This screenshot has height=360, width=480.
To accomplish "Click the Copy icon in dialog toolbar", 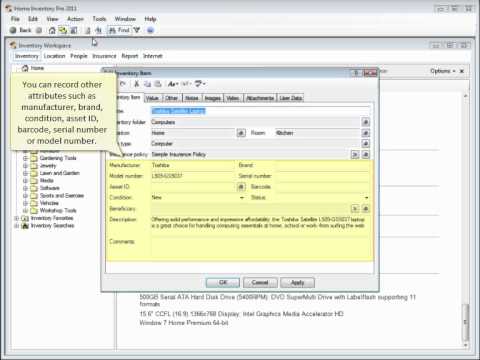I will (x=147, y=84).
